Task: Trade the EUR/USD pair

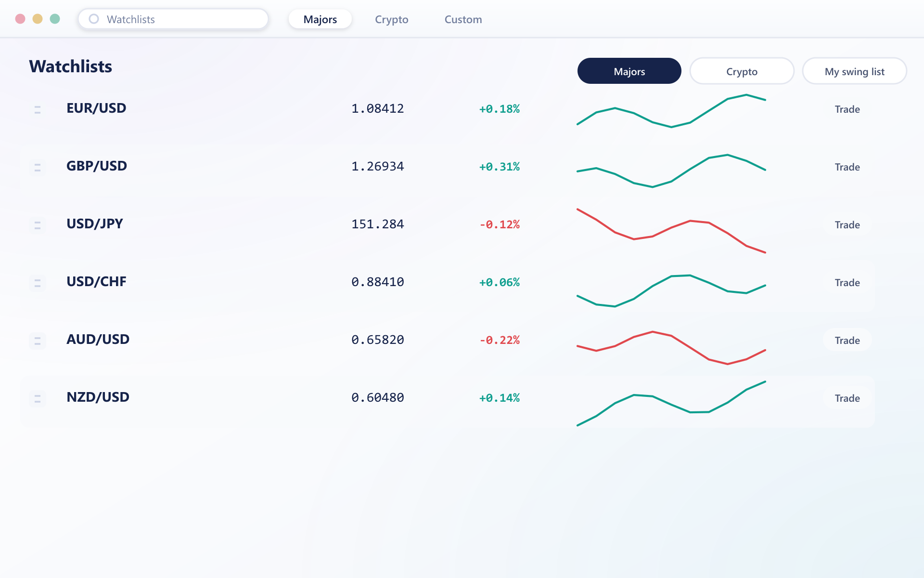Action: coord(847,109)
